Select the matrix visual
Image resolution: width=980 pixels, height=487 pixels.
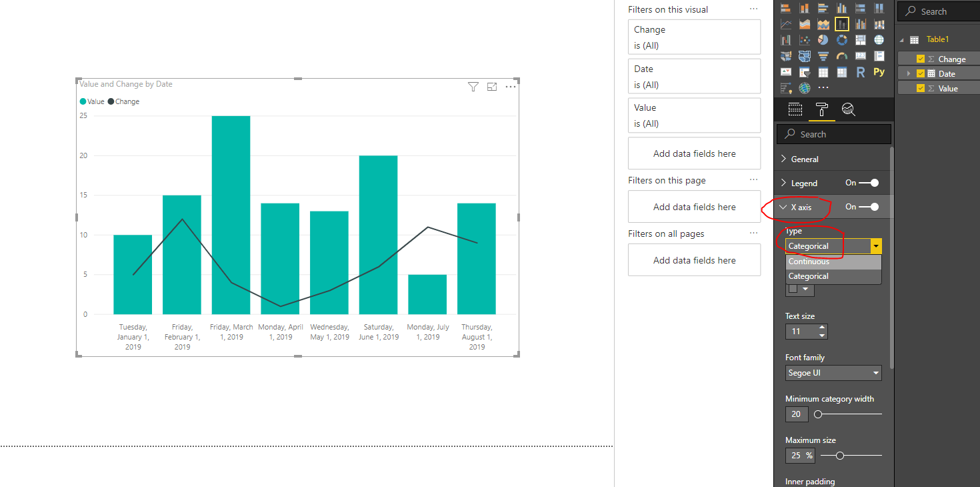point(842,72)
